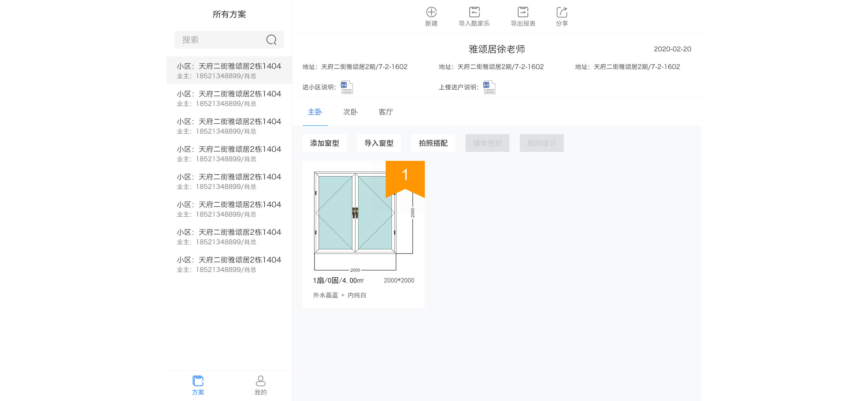The image size is (868, 401).
Task: Click the disabled 墙体密封 button
Action: (x=487, y=143)
